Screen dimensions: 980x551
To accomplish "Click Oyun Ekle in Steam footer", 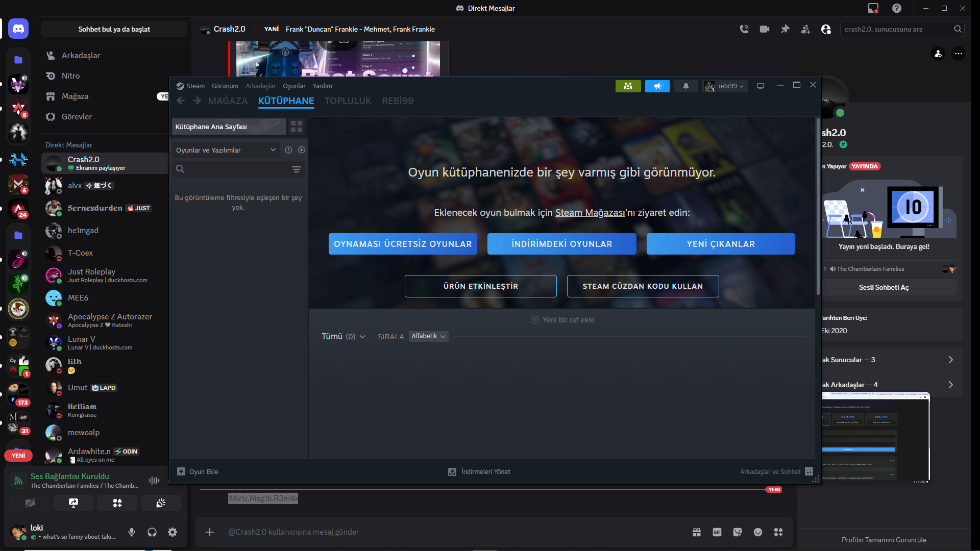I will point(198,472).
